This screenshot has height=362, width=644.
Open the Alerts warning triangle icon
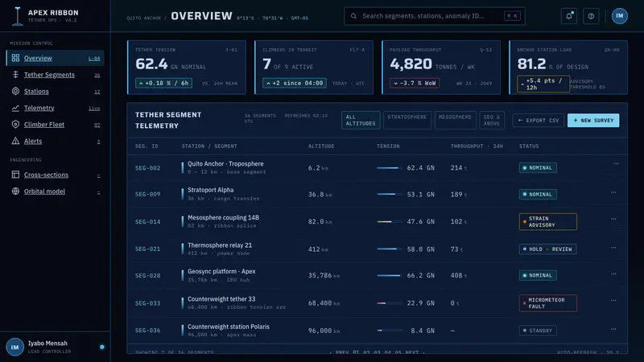tap(15, 141)
